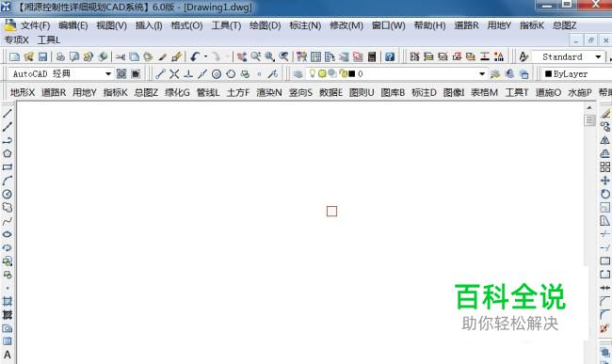
Task: Click the Copy clipboard icon
Action: 134,56
